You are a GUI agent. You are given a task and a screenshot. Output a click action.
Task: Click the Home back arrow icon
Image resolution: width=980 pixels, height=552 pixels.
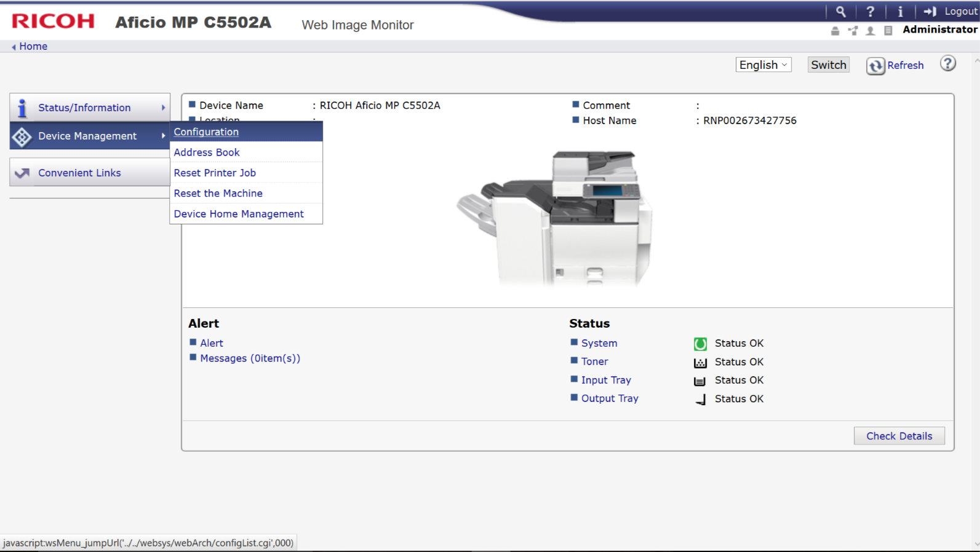coord(14,47)
